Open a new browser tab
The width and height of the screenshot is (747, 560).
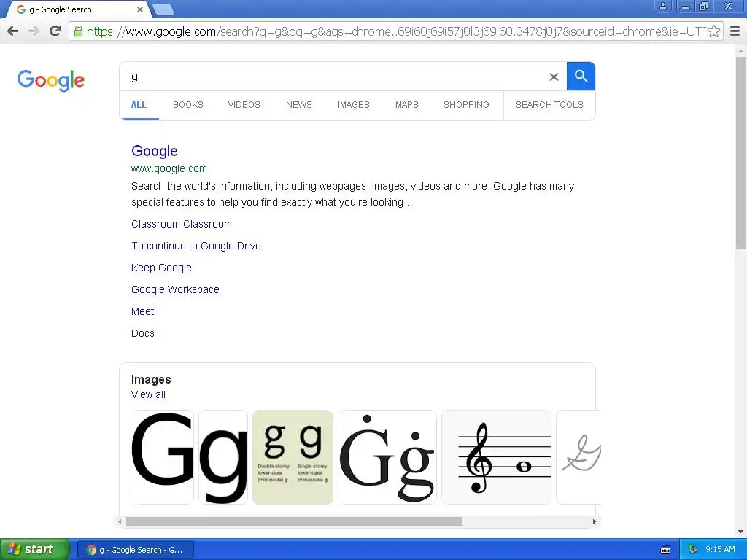163,9
